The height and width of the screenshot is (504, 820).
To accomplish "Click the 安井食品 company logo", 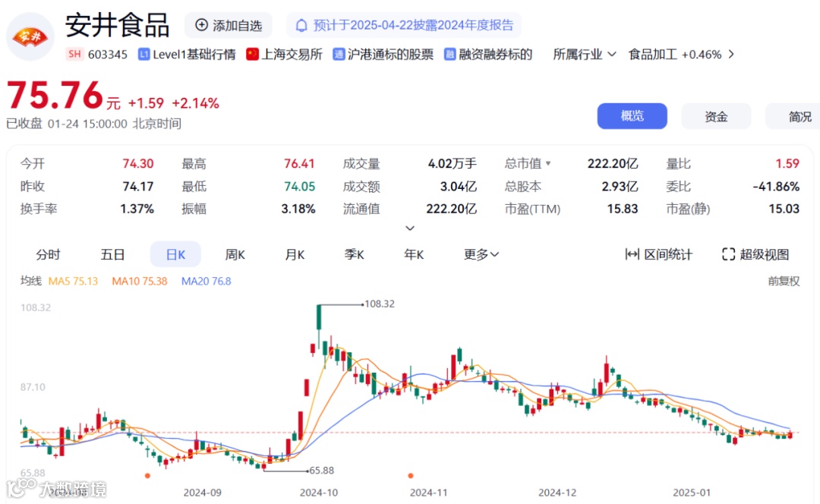I will coord(30,36).
